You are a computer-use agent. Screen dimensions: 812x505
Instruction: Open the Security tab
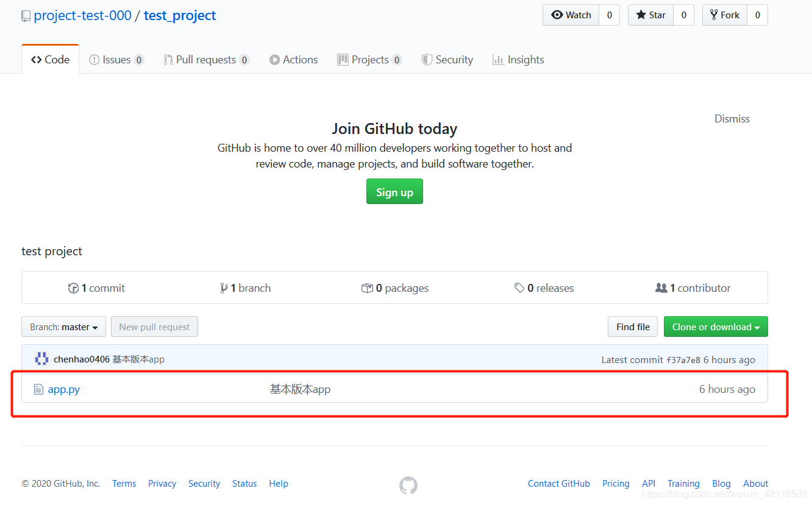click(x=447, y=60)
